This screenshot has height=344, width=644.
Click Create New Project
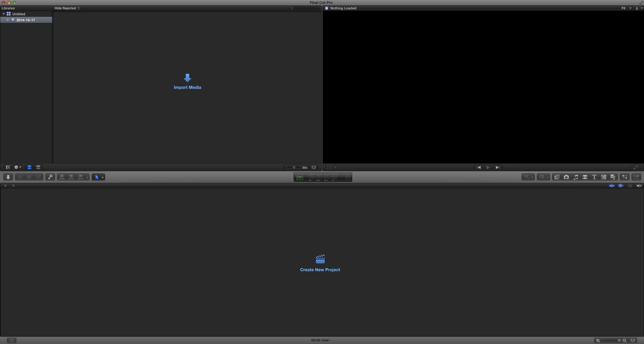click(320, 270)
